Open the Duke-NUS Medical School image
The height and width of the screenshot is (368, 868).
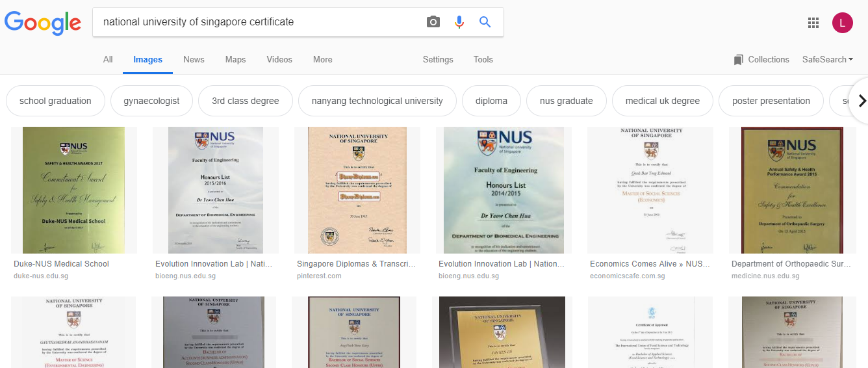[x=74, y=190]
